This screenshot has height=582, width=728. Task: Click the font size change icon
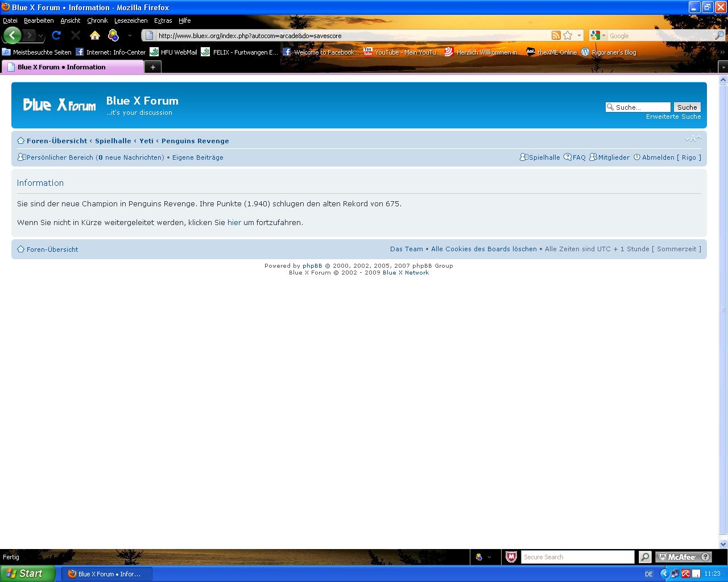(x=692, y=139)
